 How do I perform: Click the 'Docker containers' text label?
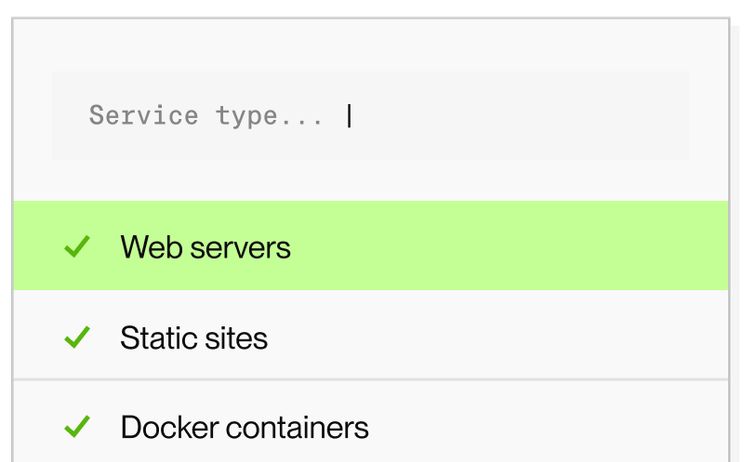[244, 428]
